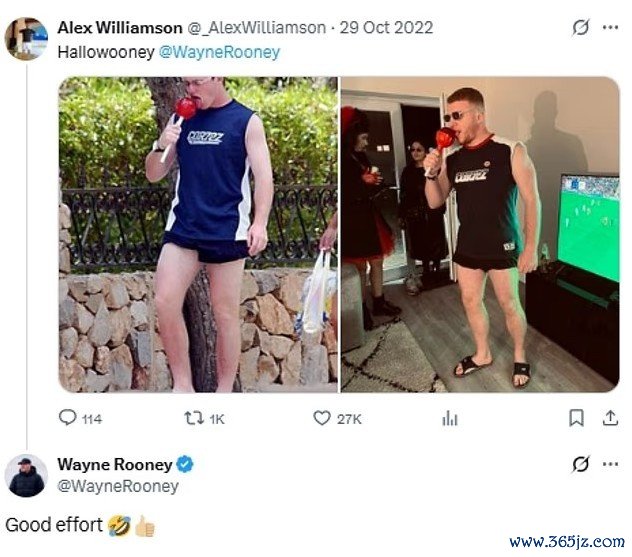
Task: Click the Grok icon on Wayne Rooney's reply
Action: [x=580, y=464]
